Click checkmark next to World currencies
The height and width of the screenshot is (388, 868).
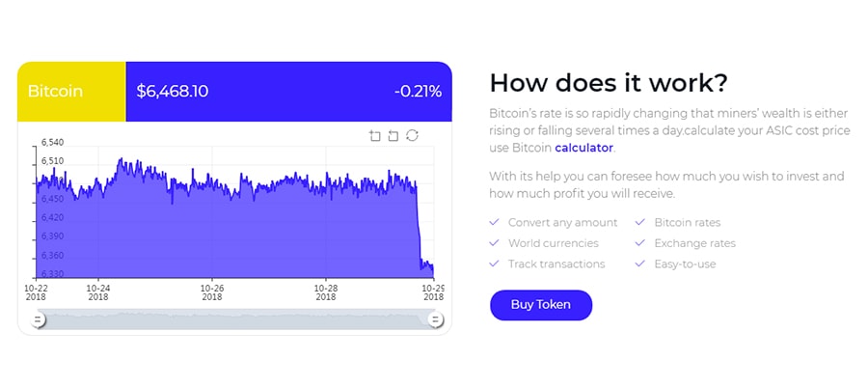tap(494, 243)
